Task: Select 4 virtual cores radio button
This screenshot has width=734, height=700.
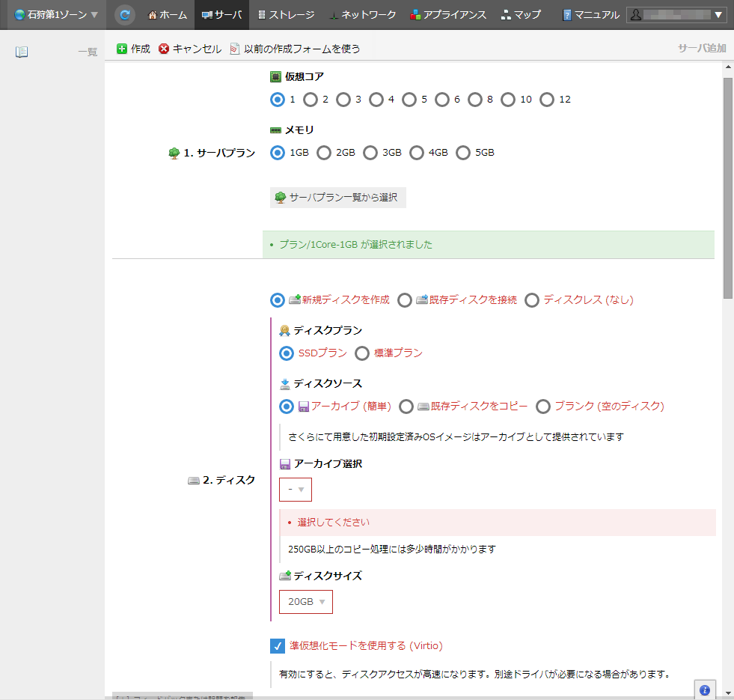Action: click(376, 100)
